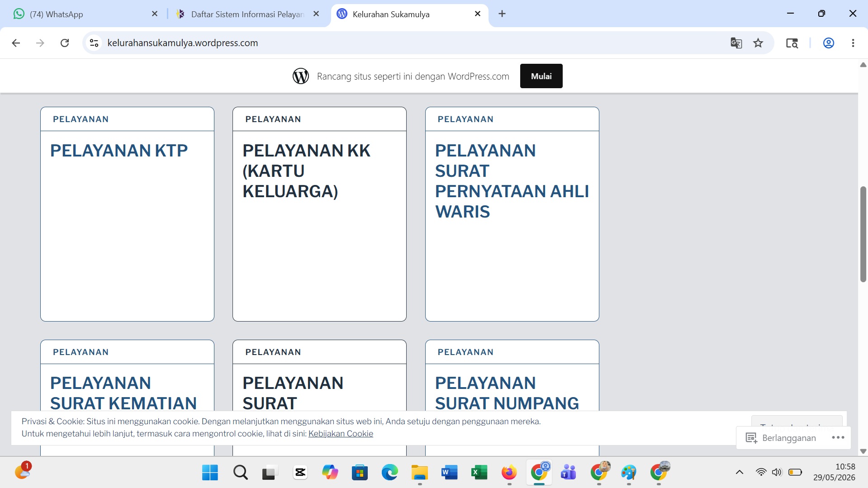Viewport: 868px width, 488px height.
Task: Open PELAYANAN KK (KARTU KELUARGA) post
Action: click(x=306, y=171)
